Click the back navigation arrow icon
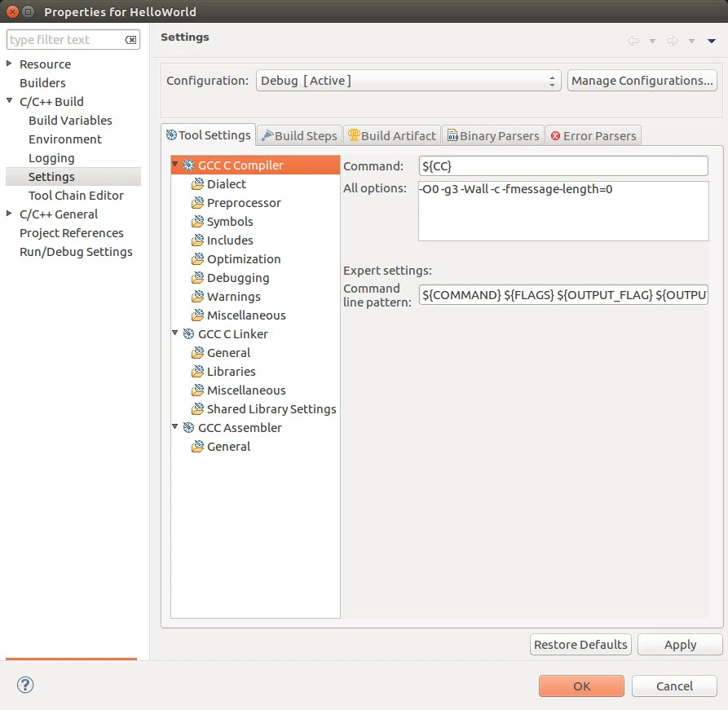The image size is (728, 710). click(633, 41)
